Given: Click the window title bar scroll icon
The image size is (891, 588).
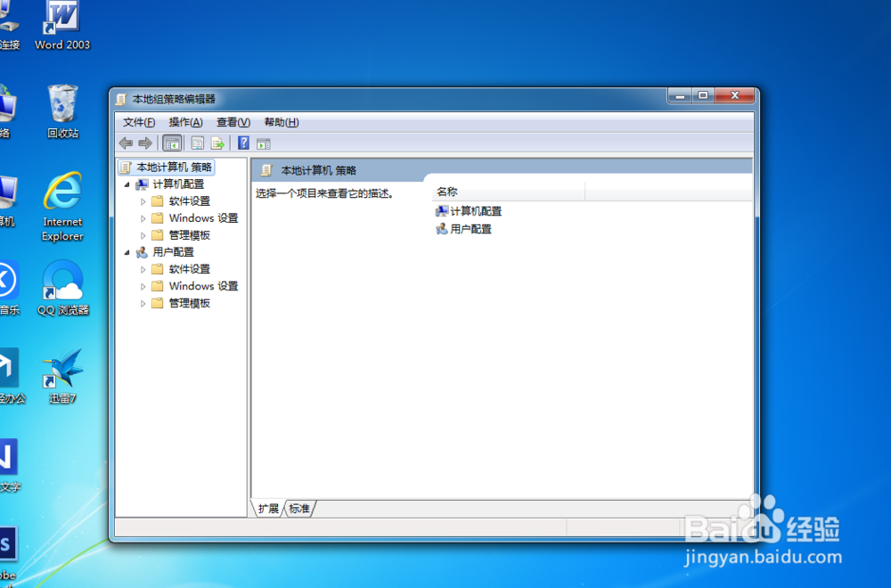Looking at the screenshot, I should pos(120,100).
